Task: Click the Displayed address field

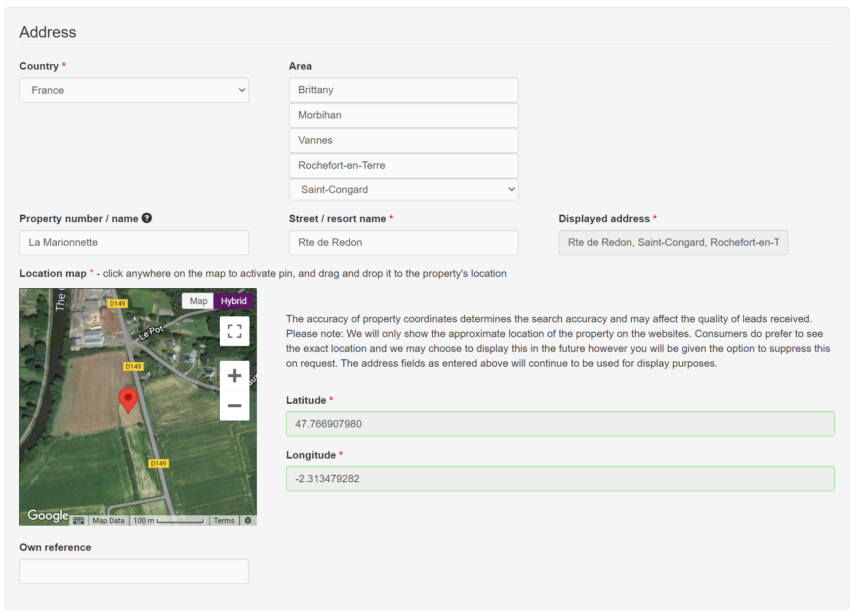Action: (x=673, y=242)
